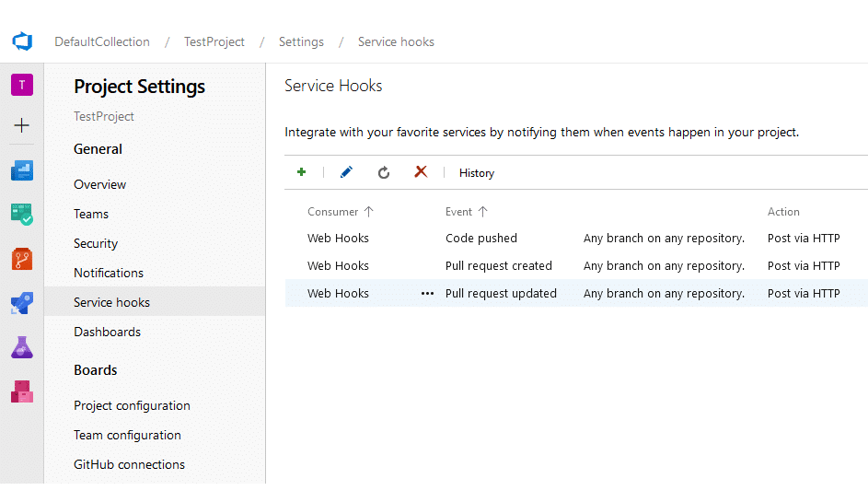
Task: Open Repos hub icon in sidebar
Action: (x=22, y=259)
